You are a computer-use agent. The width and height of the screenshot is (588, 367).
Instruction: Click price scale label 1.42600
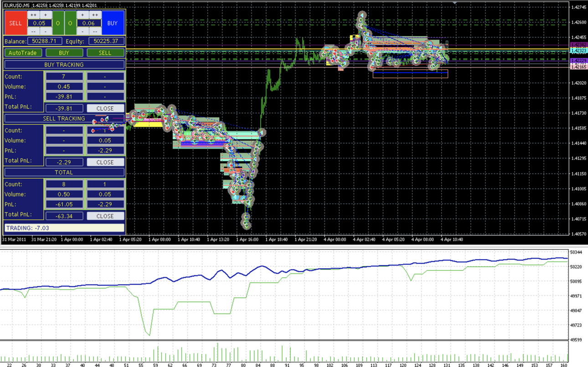point(579,22)
